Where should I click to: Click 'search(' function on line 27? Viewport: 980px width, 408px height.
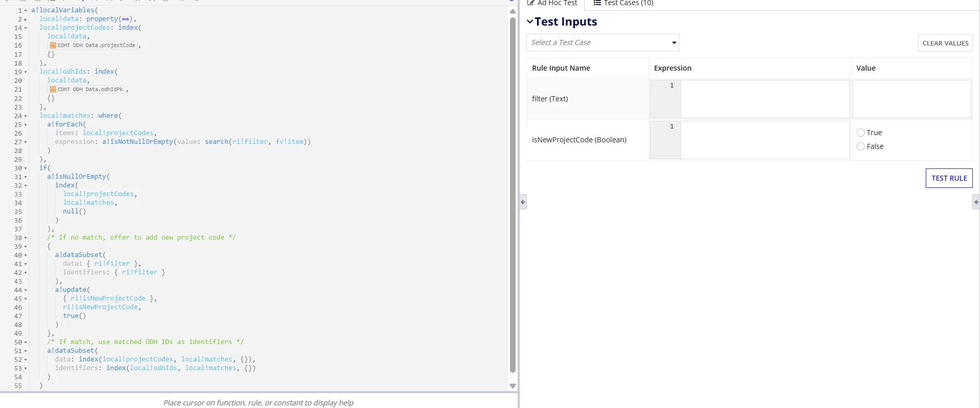pos(219,142)
